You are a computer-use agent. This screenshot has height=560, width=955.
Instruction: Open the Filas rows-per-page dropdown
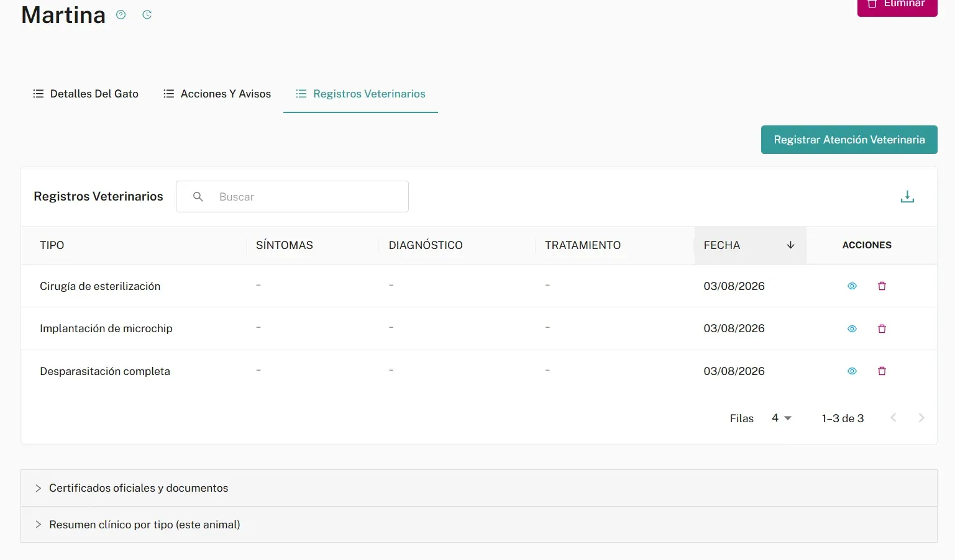781,418
